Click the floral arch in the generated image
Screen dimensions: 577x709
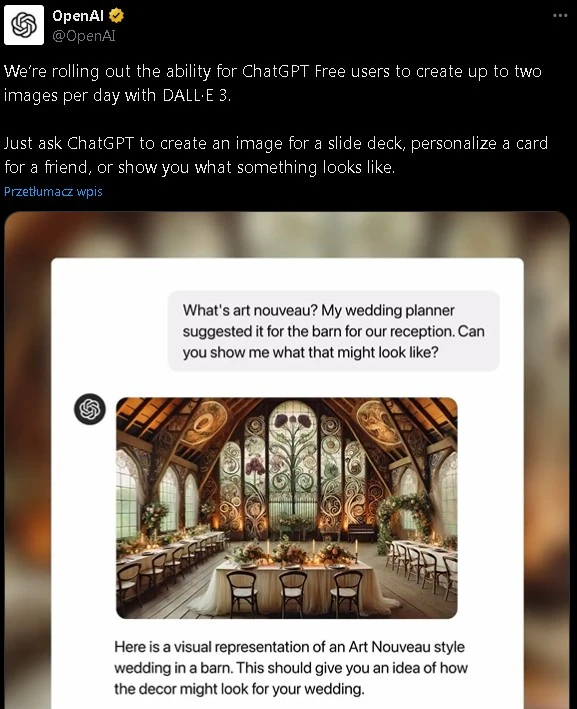click(x=402, y=520)
